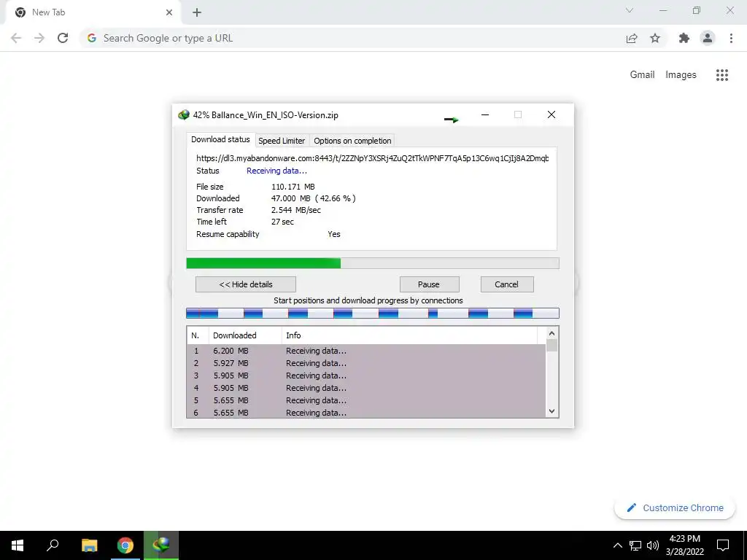Click the downloaded value 47.000 MB

pyautogui.click(x=290, y=198)
